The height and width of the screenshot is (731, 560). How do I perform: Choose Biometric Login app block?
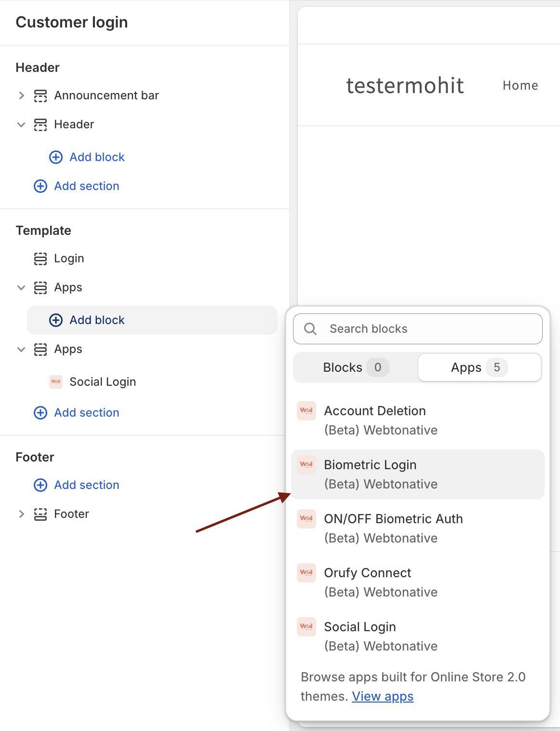click(x=418, y=474)
